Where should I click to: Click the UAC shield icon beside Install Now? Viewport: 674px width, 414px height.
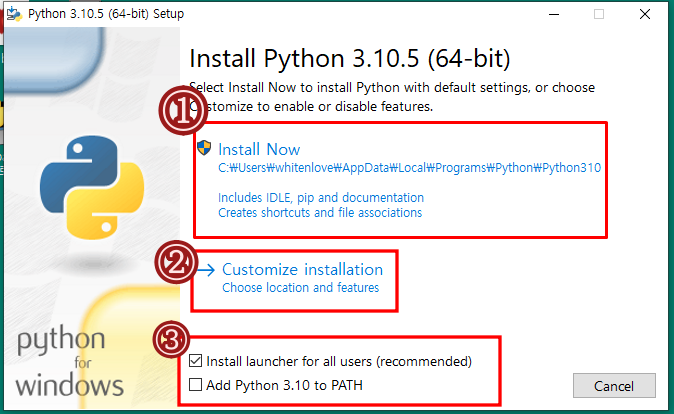click(204, 148)
